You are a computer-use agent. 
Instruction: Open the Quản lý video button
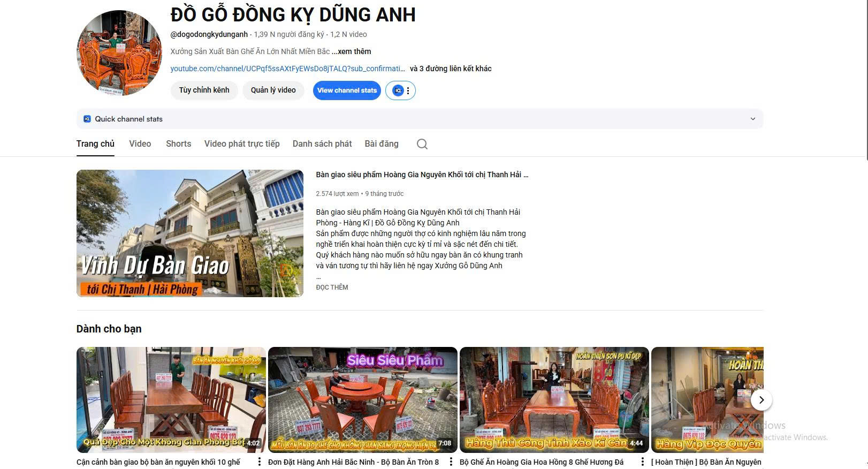tap(273, 90)
